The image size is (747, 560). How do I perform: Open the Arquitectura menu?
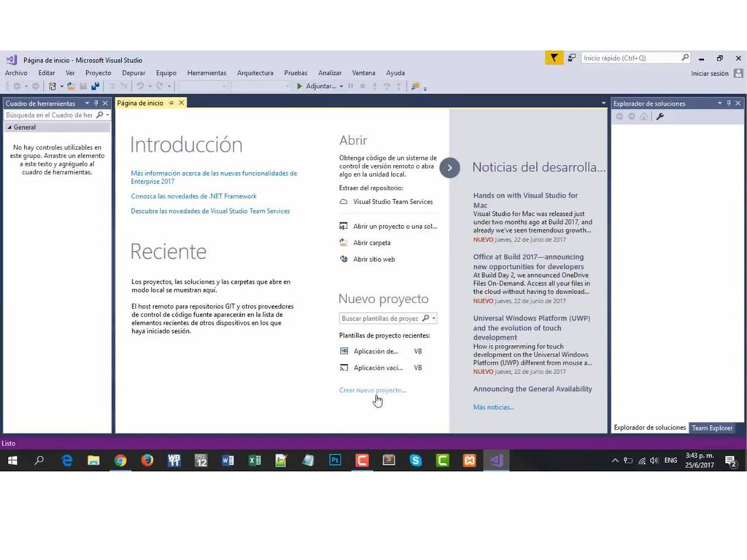tap(255, 73)
